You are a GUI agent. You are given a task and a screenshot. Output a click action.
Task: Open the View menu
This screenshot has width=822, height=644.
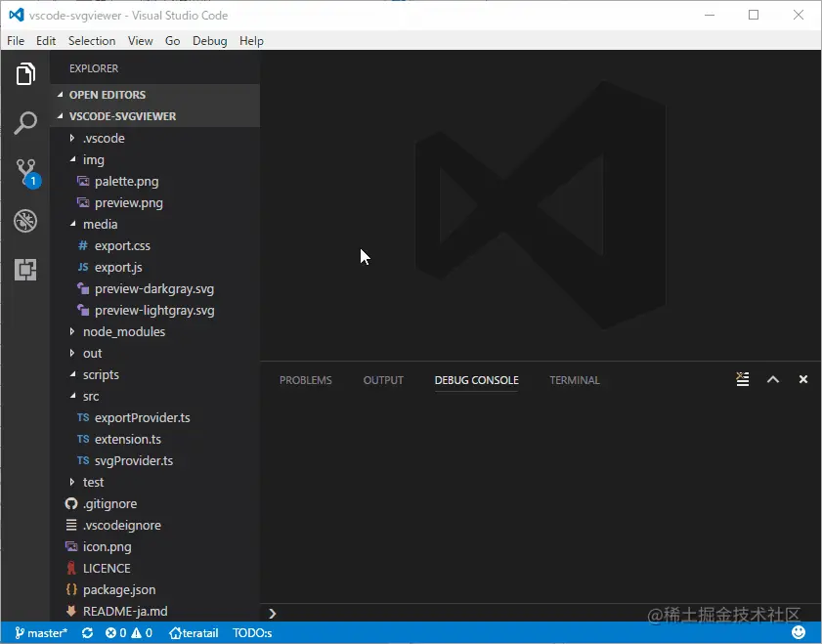pos(141,41)
